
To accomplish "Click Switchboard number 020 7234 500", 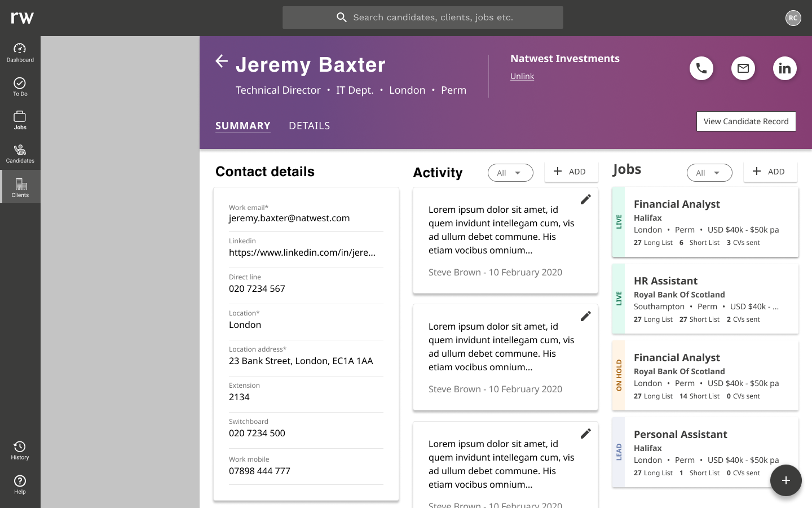I will 257,433.
